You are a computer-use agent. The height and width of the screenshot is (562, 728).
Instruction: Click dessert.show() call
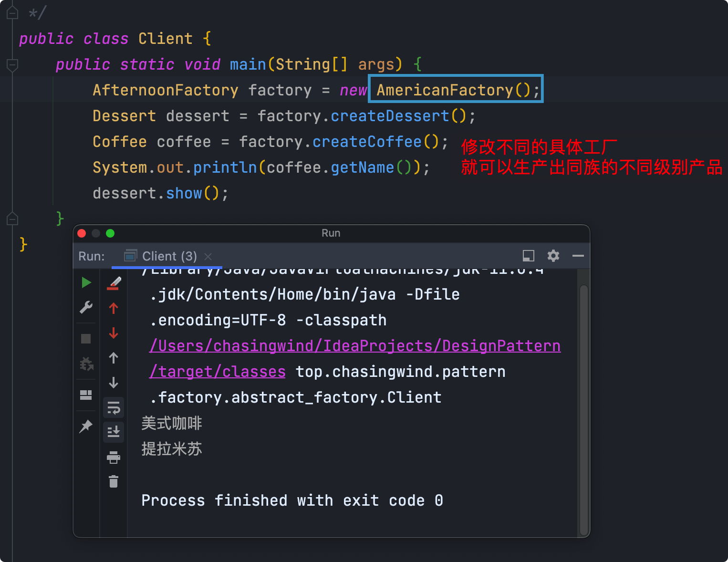(x=156, y=193)
